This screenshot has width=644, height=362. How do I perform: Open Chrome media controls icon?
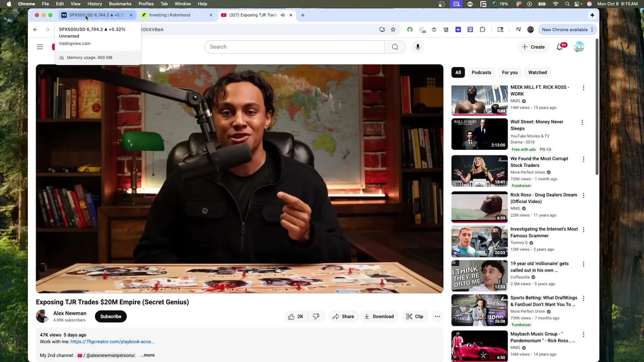coord(518,30)
